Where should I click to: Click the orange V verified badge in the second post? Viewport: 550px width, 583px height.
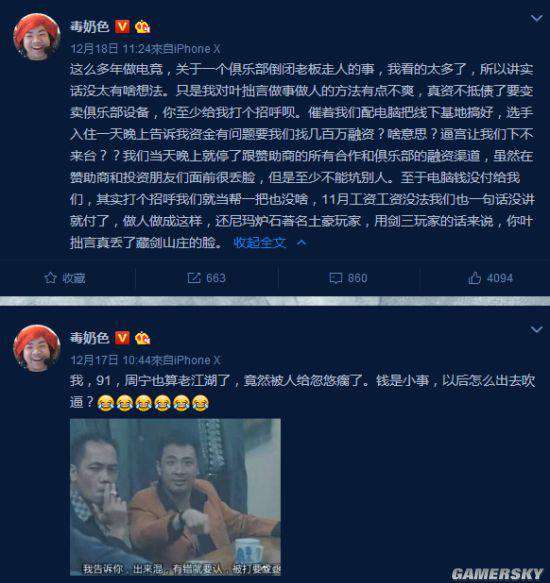[x=122, y=338]
